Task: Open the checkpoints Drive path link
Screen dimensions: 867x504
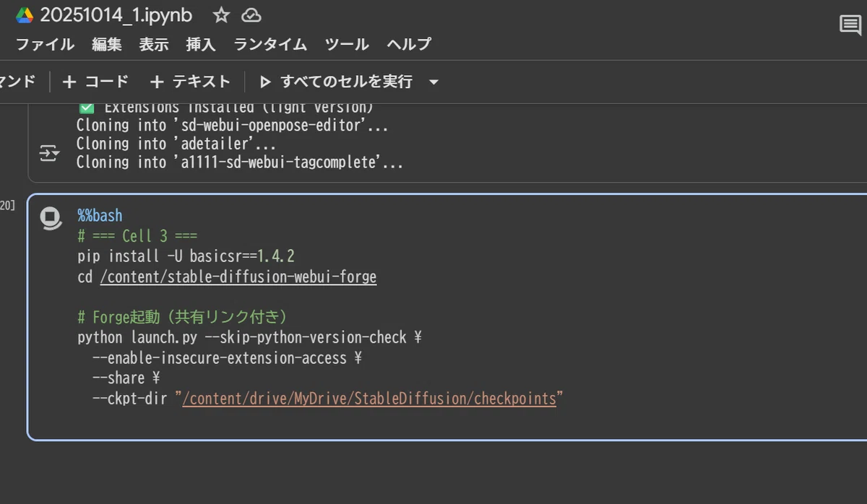Action: [x=369, y=399]
